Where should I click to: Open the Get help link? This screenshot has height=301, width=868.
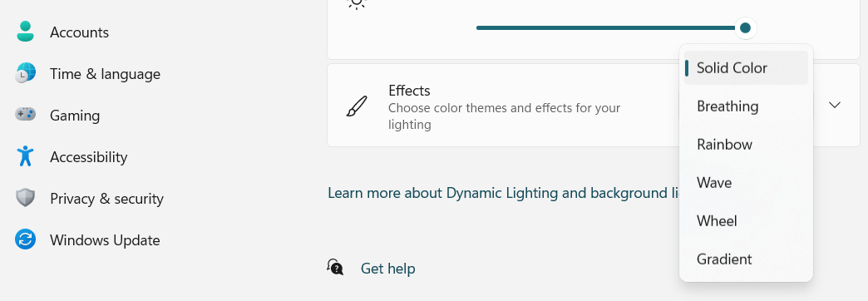388,269
